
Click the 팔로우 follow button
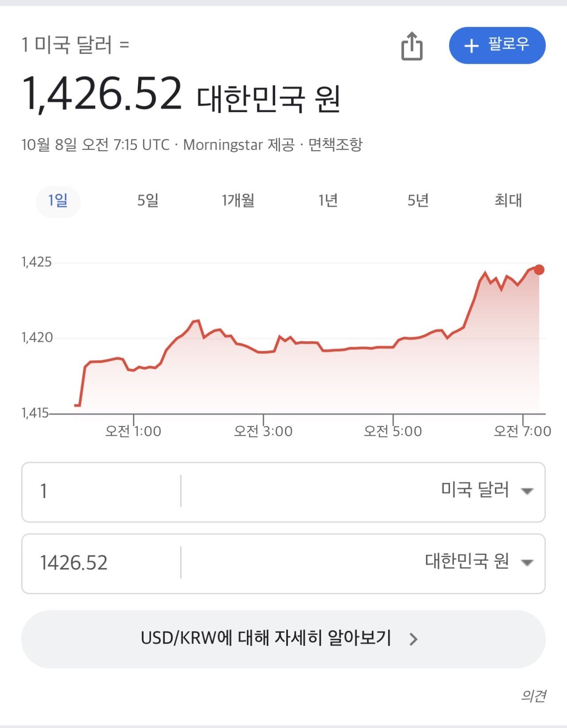click(497, 46)
